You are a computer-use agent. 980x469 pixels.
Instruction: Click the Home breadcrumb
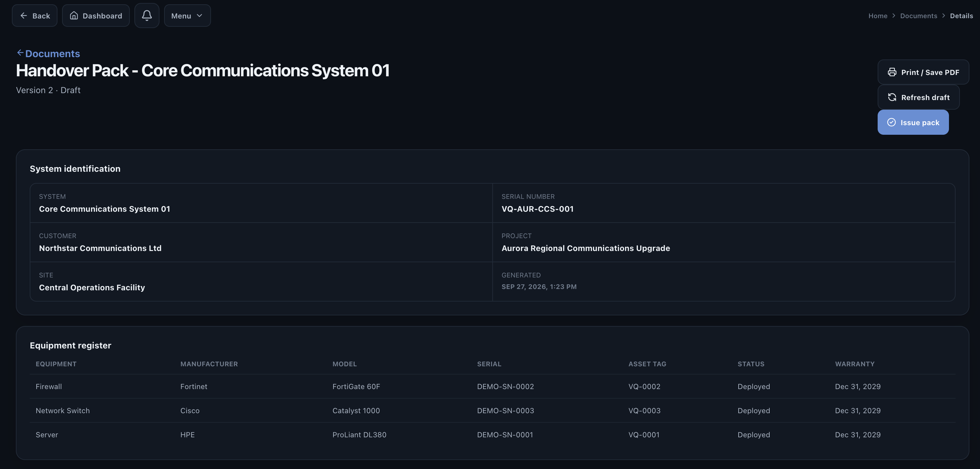[878, 16]
